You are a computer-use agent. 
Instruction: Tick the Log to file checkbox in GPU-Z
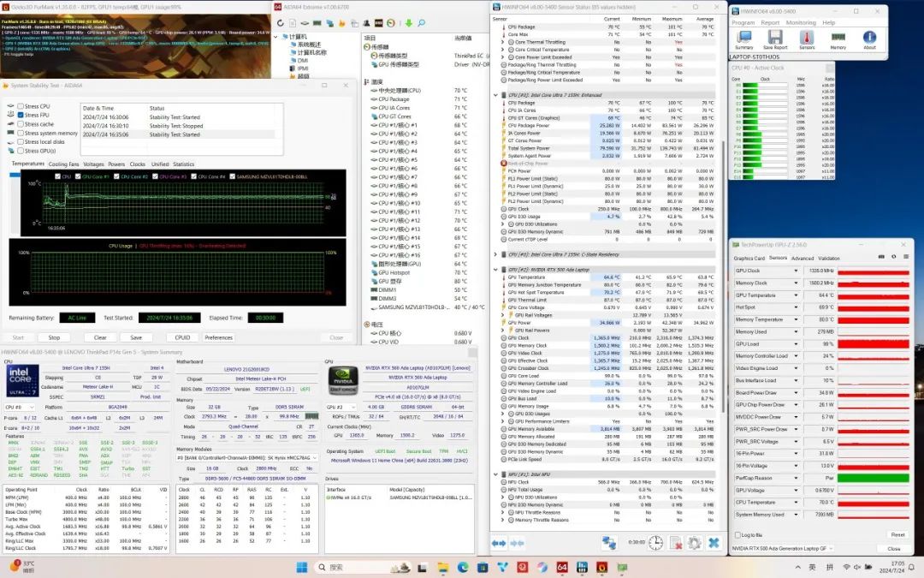(738, 534)
